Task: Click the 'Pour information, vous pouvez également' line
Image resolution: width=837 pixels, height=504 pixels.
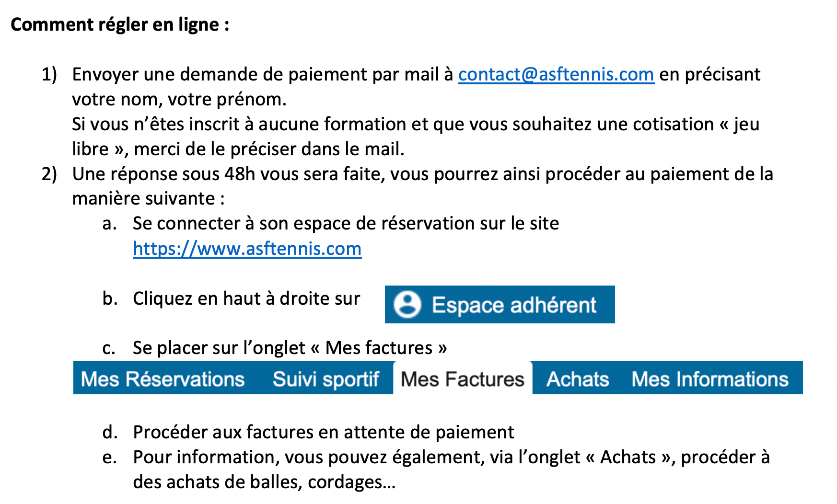Action: (x=451, y=457)
